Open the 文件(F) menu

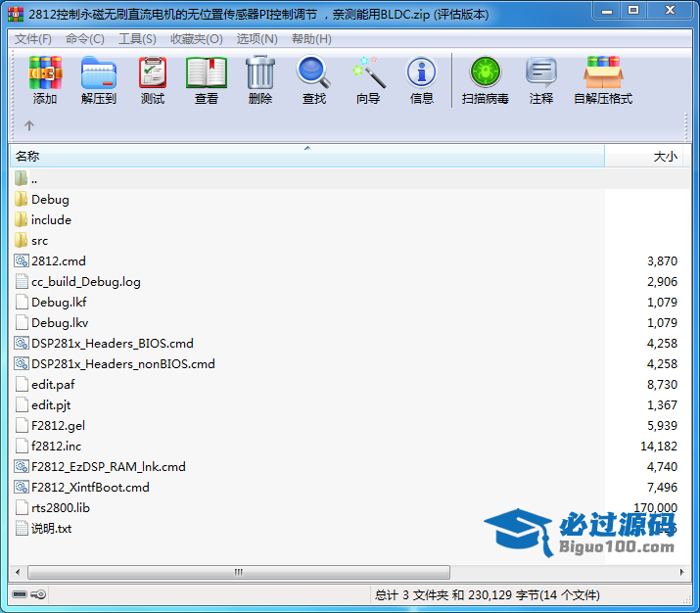pos(33,39)
